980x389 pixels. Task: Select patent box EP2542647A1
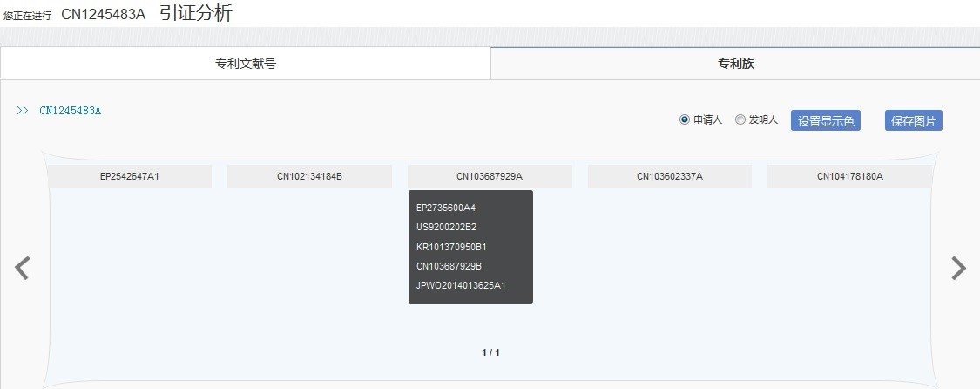130,176
